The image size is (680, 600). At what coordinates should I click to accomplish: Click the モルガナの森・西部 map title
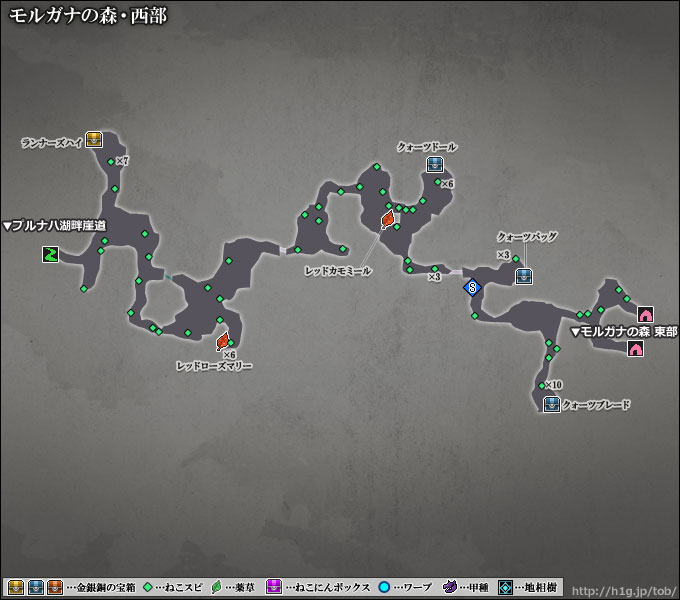click(x=88, y=16)
